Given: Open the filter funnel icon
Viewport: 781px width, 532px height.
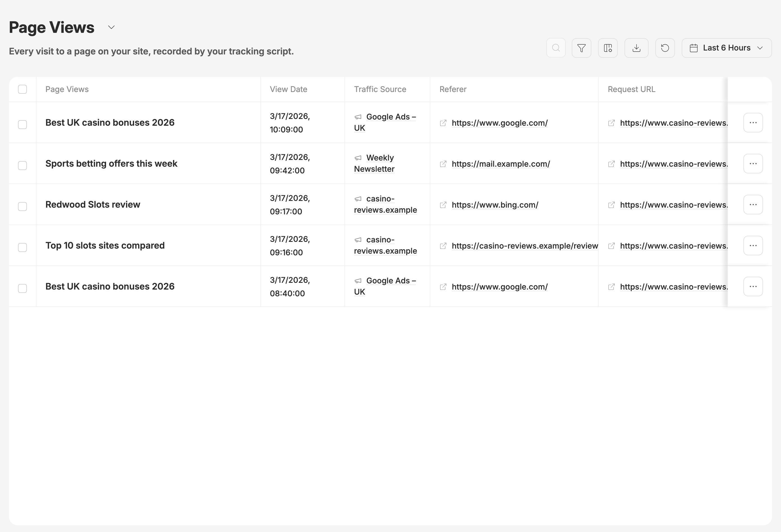Looking at the screenshot, I should pos(581,48).
